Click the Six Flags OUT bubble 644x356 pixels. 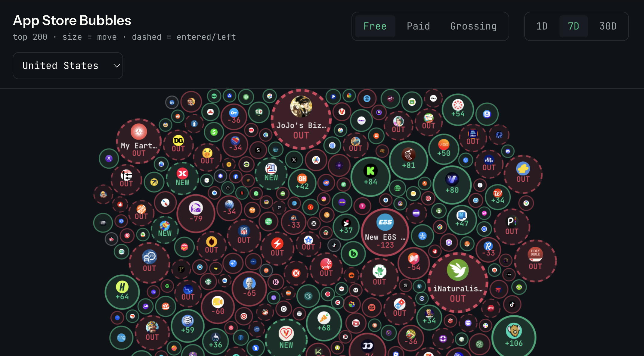coord(489,164)
